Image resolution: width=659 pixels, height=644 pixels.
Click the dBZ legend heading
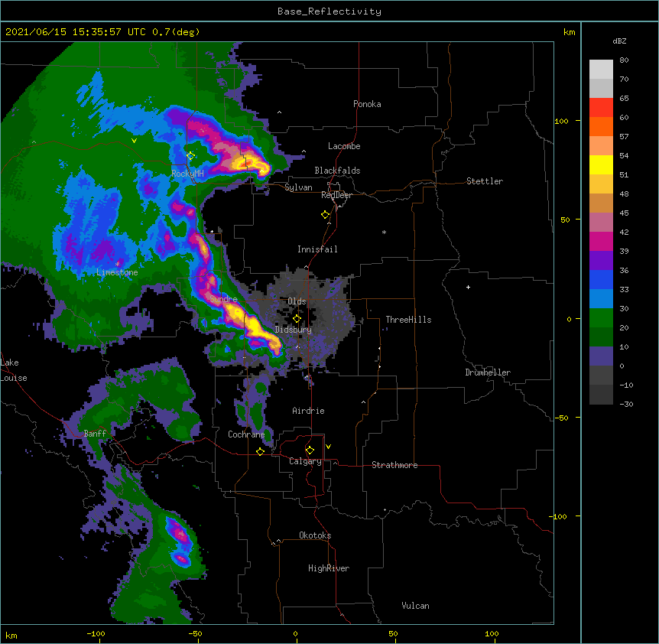[619, 41]
